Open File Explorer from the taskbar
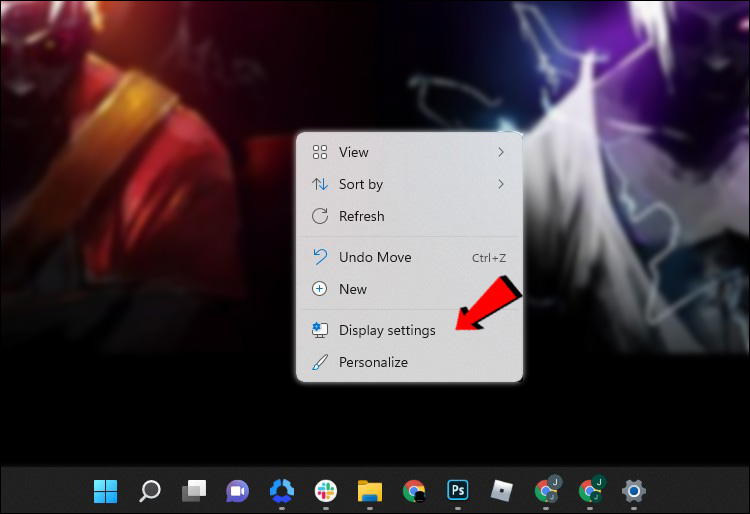Image resolution: width=750 pixels, height=514 pixels. coord(370,491)
